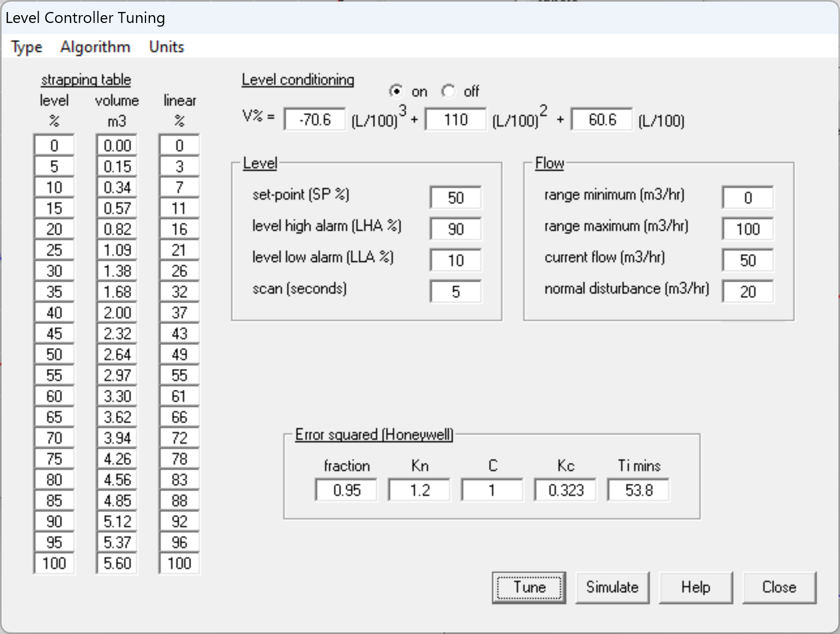Edit the normal disturbance value

[748, 292]
